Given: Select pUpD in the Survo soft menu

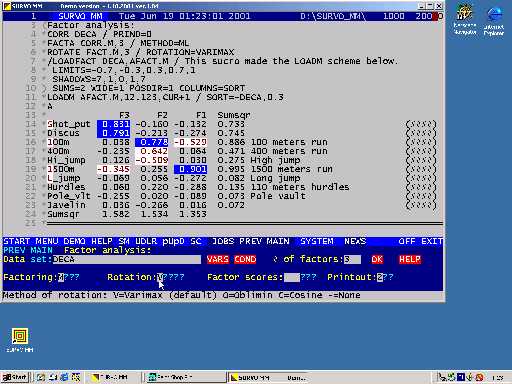Looking at the screenshot, I should click(x=173, y=241).
